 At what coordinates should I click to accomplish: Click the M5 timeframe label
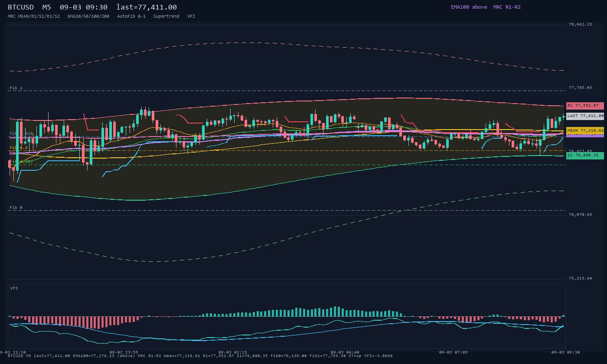point(47,7)
